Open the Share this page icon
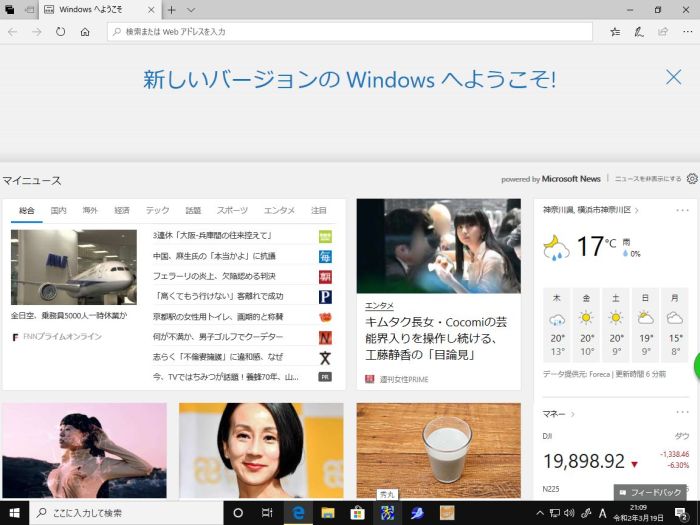This screenshot has width=700, height=525. click(x=662, y=32)
